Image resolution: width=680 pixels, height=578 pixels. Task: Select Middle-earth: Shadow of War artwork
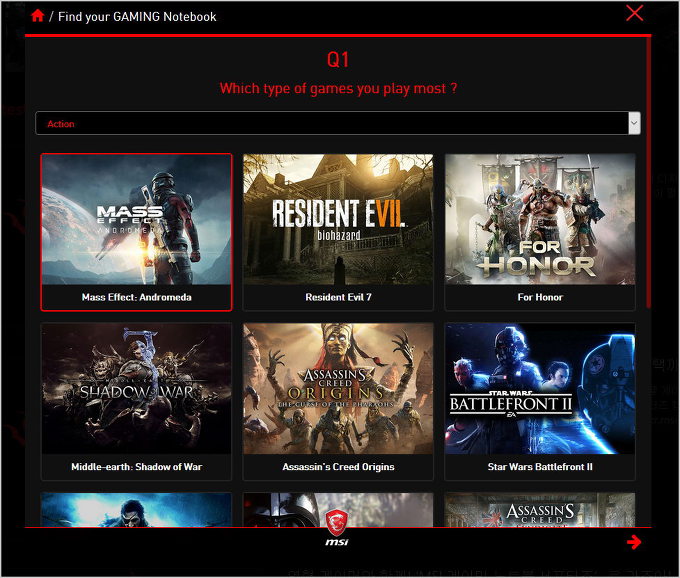click(136, 388)
